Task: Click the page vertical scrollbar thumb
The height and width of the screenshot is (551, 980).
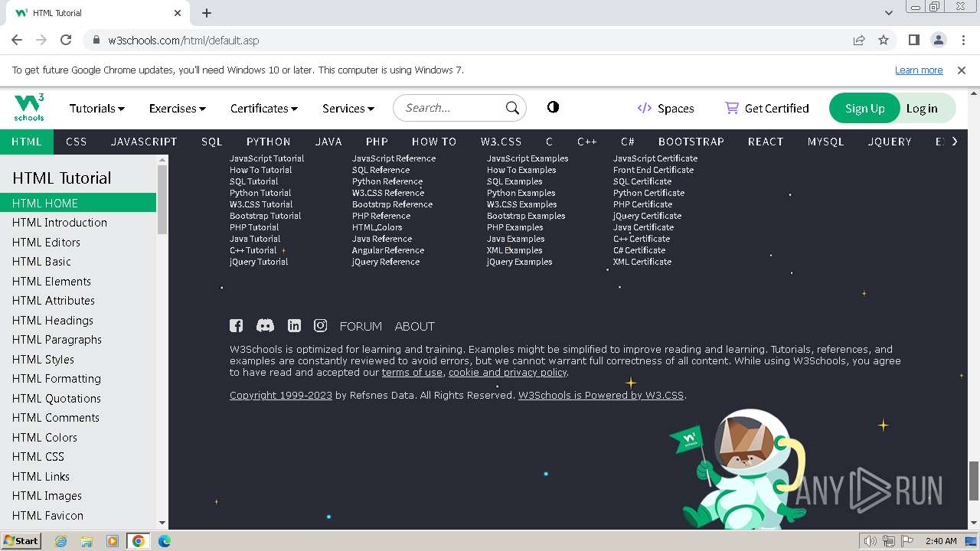Action: point(974,481)
